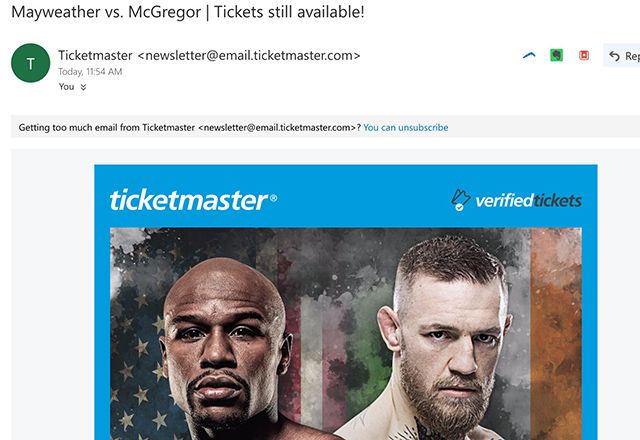Open the red add-in icon beside Evernote
640x440 pixels.
(584, 55)
